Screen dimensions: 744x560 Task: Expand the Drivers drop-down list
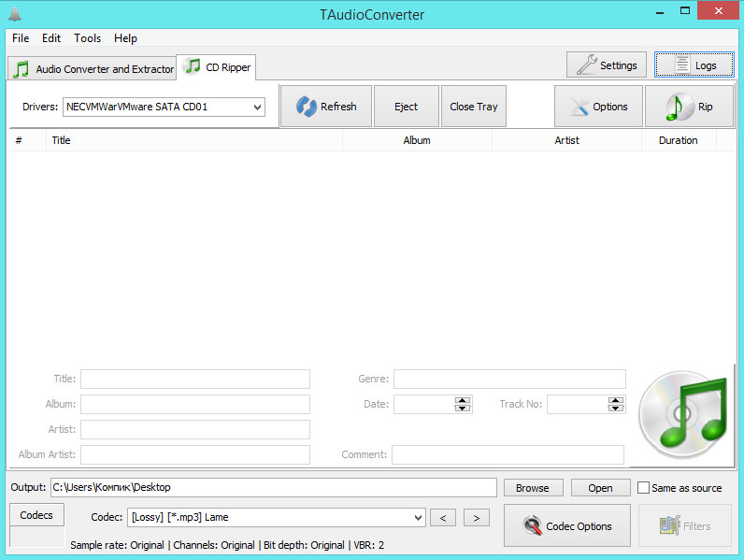[x=257, y=108]
